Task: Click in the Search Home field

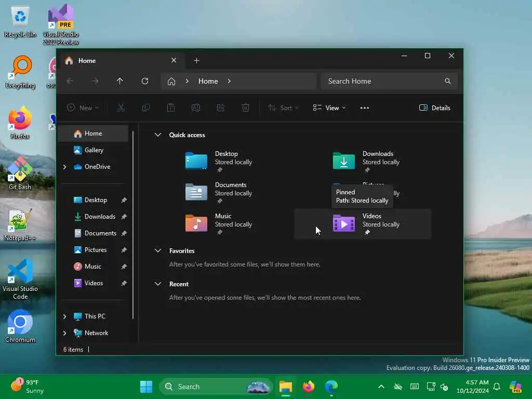Action: 389,81
